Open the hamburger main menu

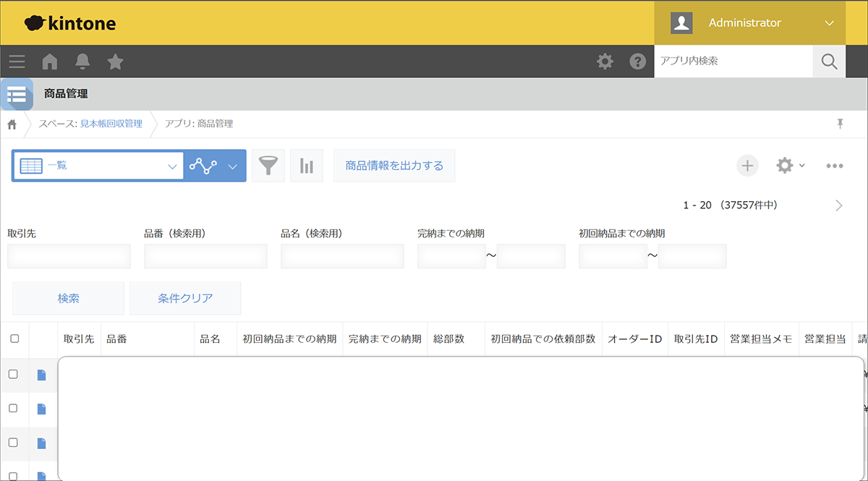coord(17,61)
